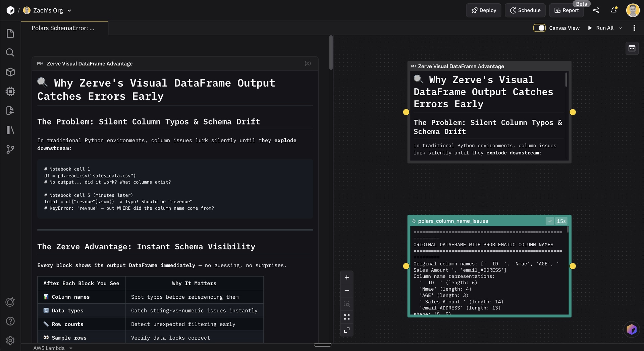Open the import/export sidebar panel
644x351 pixels.
[10, 111]
